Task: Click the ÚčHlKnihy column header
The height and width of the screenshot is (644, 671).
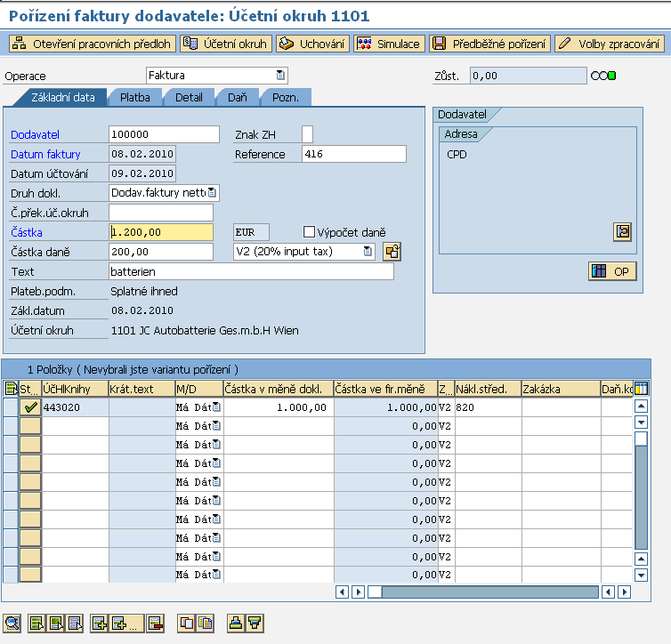Action: click(75, 389)
